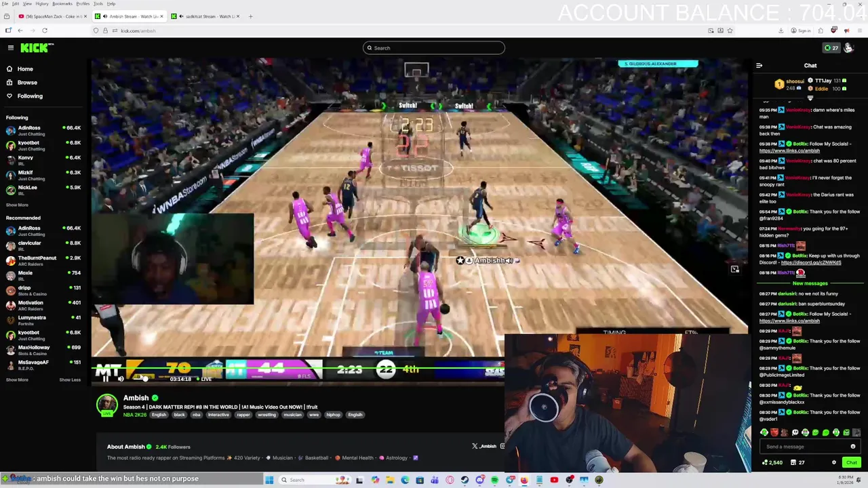Select the 'nba' stream tag

click(x=196, y=415)
